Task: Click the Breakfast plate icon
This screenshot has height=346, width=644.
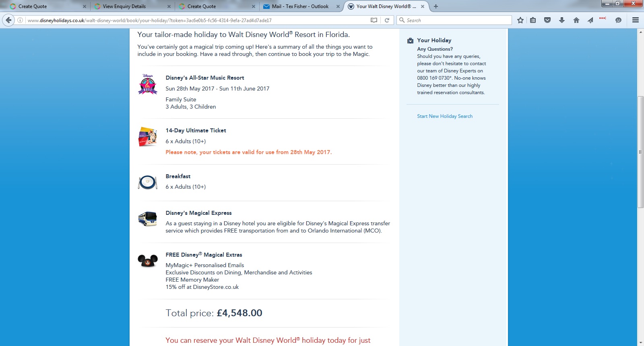Action: point(148,182)
